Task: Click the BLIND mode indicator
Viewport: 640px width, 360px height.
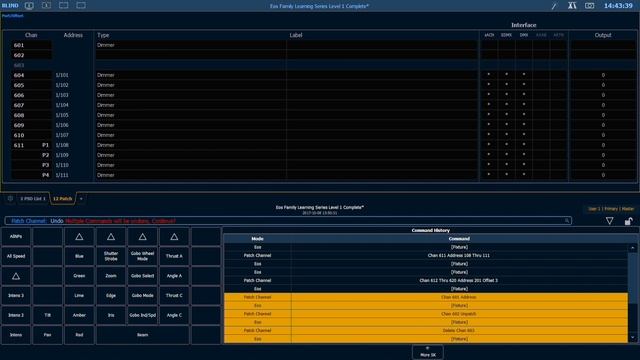Action: 10,6
